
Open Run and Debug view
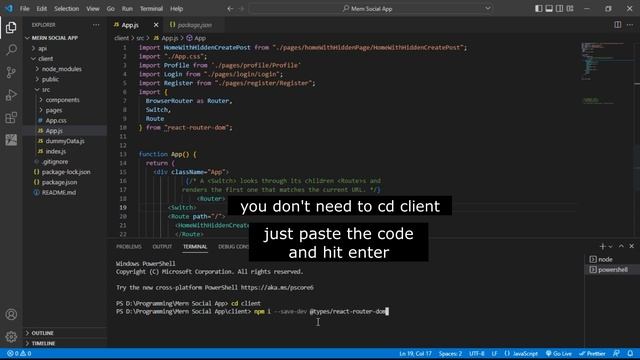pos(11,95)
